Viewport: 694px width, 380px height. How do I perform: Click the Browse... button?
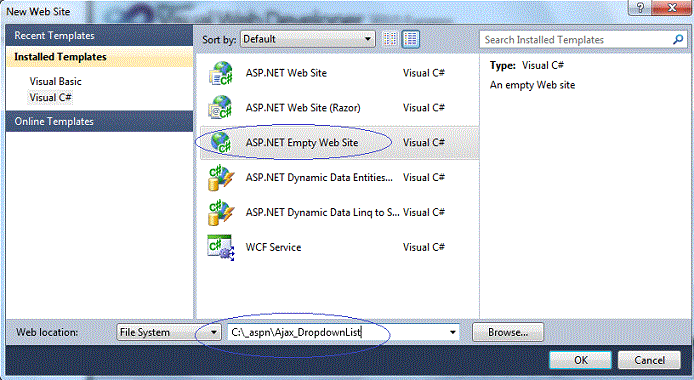(x=508, y=332)
